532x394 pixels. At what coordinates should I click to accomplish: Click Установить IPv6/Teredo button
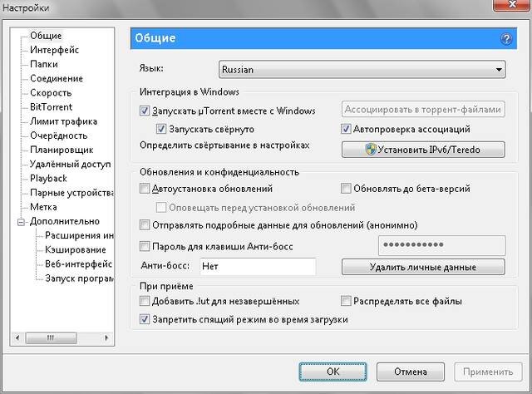423,150
